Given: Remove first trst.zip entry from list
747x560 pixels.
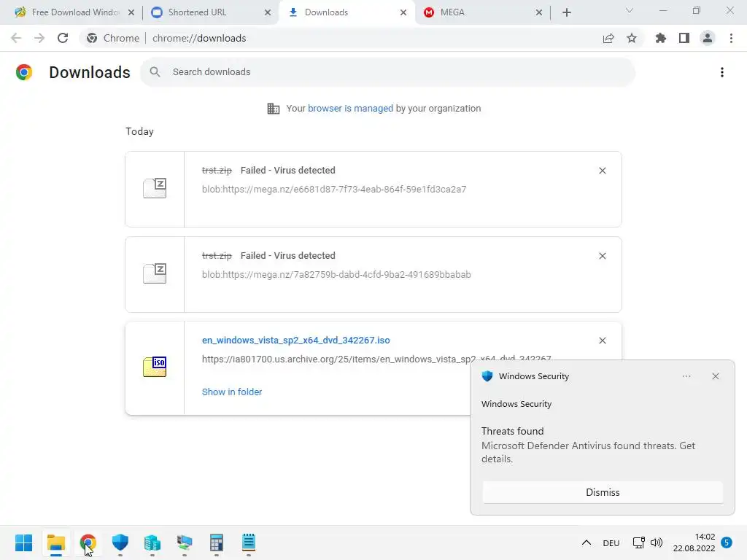Looking at the screenshot, I should pos(602,171).
